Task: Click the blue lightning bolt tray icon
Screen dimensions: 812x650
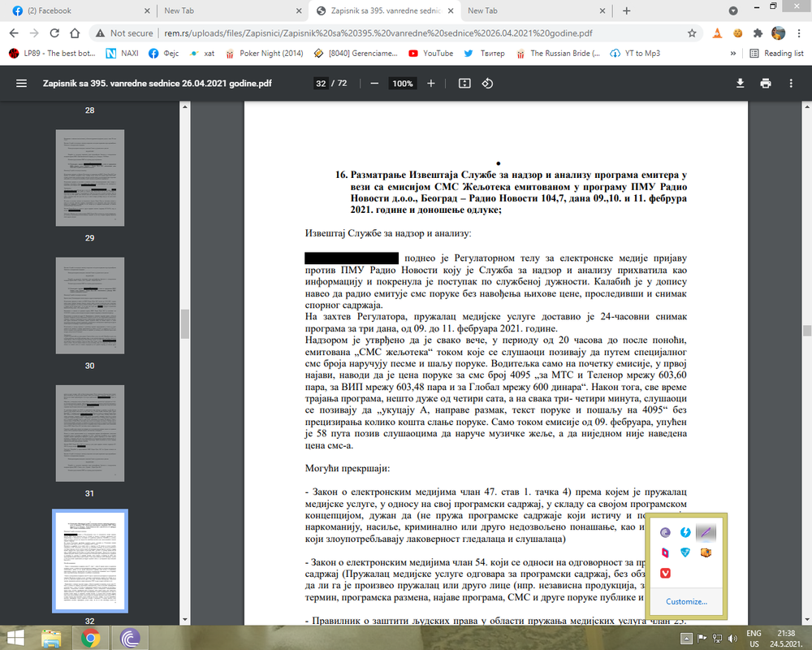Action: click(685, 532)
